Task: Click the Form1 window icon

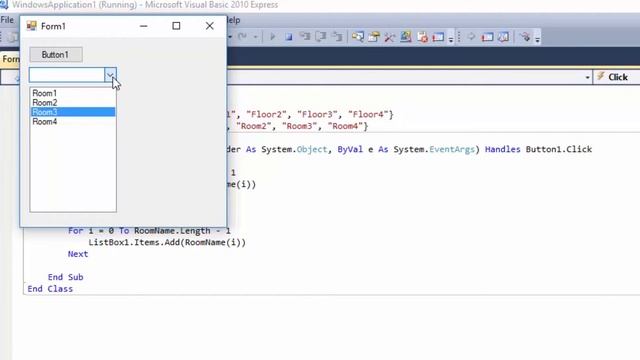Action: 31,26
